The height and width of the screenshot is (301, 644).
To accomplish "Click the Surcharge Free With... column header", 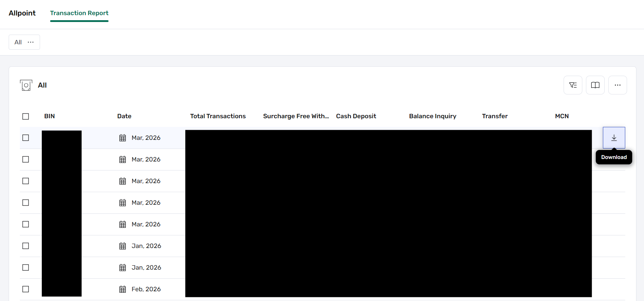I will click(x=296, y=116).
